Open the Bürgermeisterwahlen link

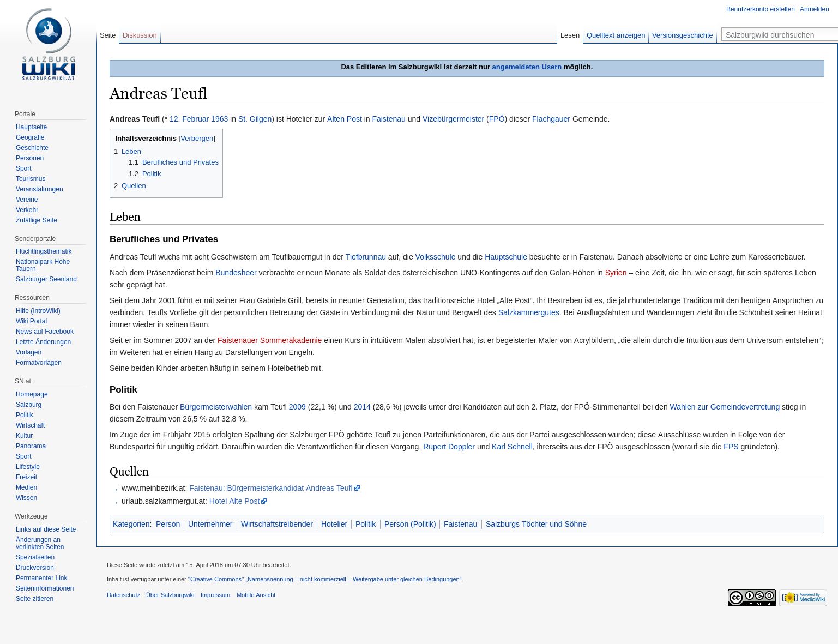click(x=216, y=407)
